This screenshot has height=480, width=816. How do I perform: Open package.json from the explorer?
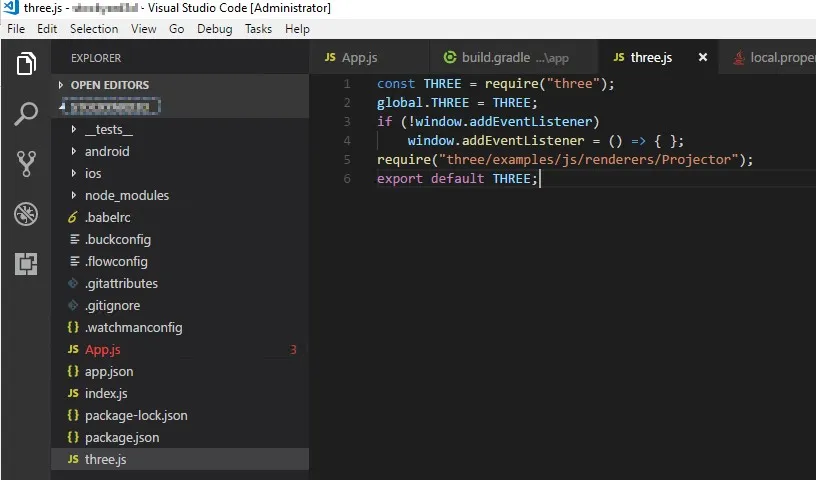point(182,437)
